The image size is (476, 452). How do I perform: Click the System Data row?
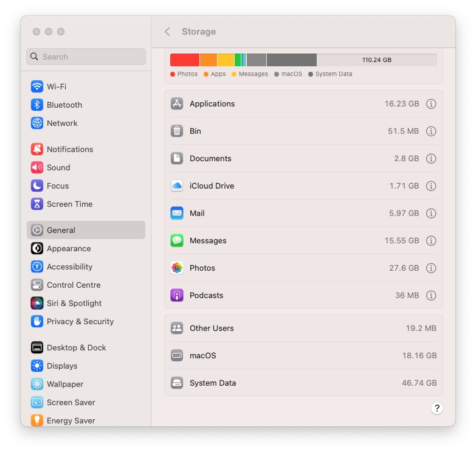coord(303,383)
